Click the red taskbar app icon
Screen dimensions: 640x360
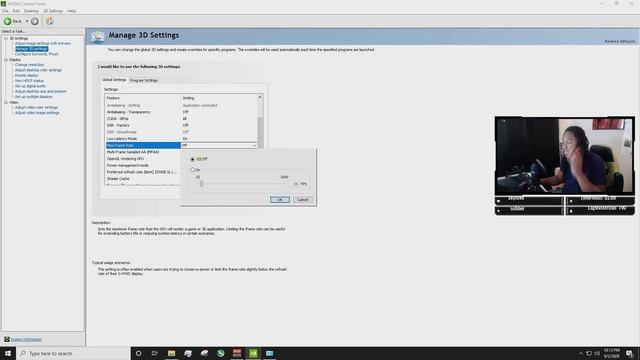click(237, 353)
